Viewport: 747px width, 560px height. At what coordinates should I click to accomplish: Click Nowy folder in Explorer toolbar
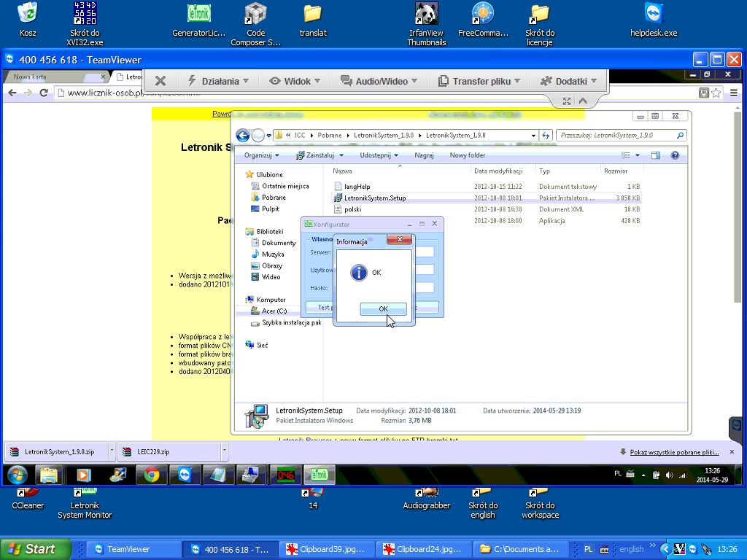click(468, 155)
